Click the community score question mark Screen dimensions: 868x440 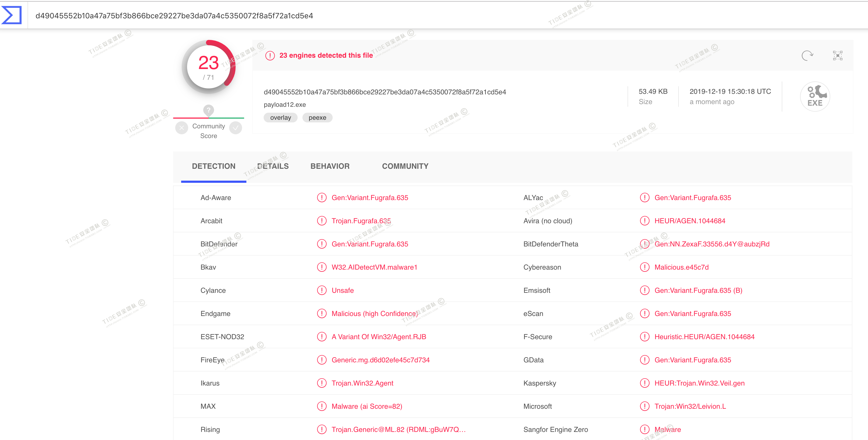pyautogui.click(x=209, y=110)
